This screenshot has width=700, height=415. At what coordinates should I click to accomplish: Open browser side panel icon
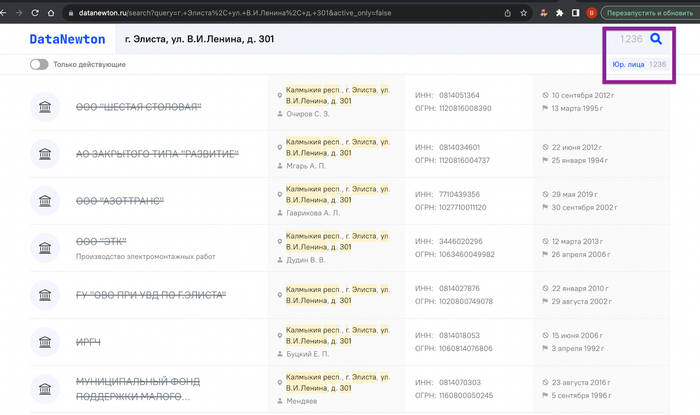coord(575,13)
